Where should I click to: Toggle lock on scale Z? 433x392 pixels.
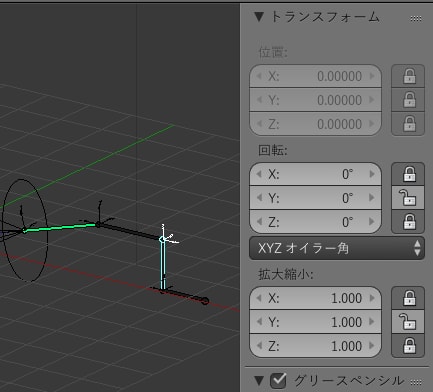408,346
